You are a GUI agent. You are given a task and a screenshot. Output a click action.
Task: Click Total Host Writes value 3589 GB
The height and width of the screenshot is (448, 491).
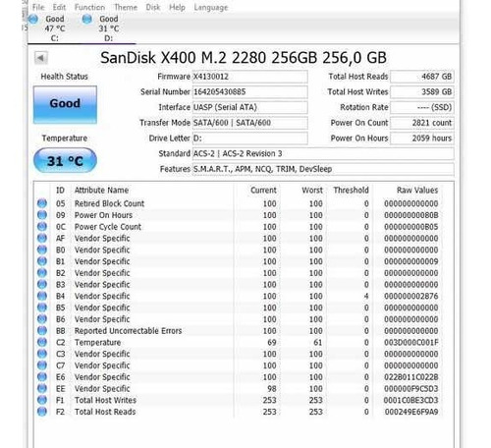click(x=422, y=92)
